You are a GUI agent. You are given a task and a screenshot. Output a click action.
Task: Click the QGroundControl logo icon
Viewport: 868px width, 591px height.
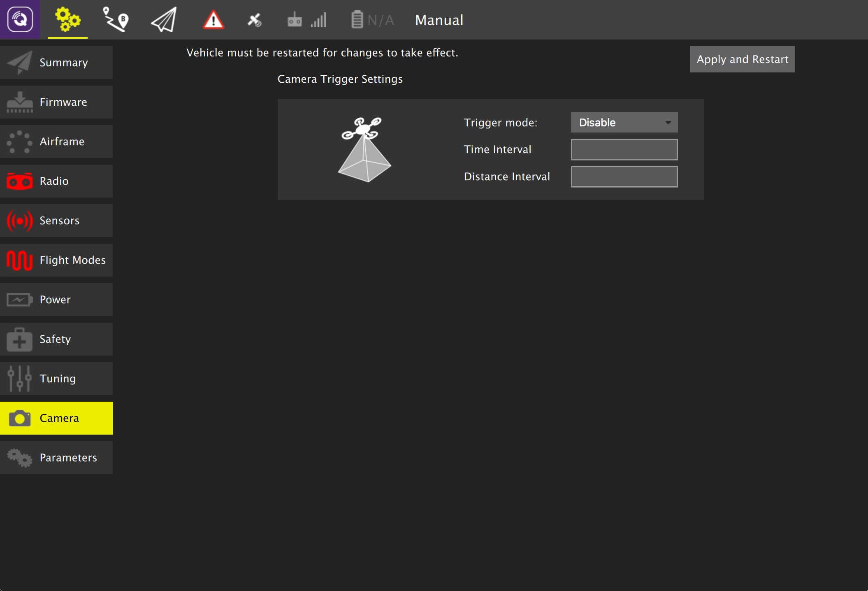[x=20, y=20]
